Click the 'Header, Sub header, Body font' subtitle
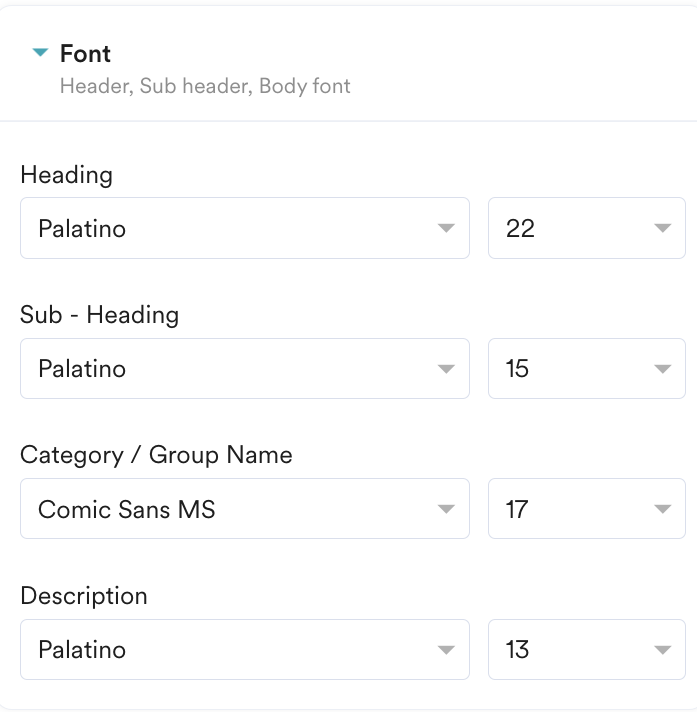This screenshot has width=697, height=712. tap(205, 86)
